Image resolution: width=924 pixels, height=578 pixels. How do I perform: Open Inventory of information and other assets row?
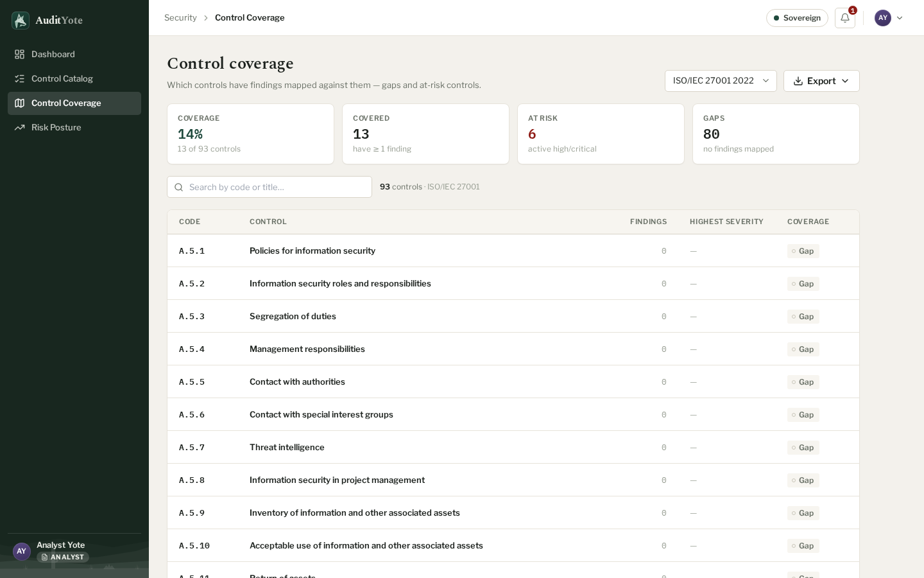513,513
